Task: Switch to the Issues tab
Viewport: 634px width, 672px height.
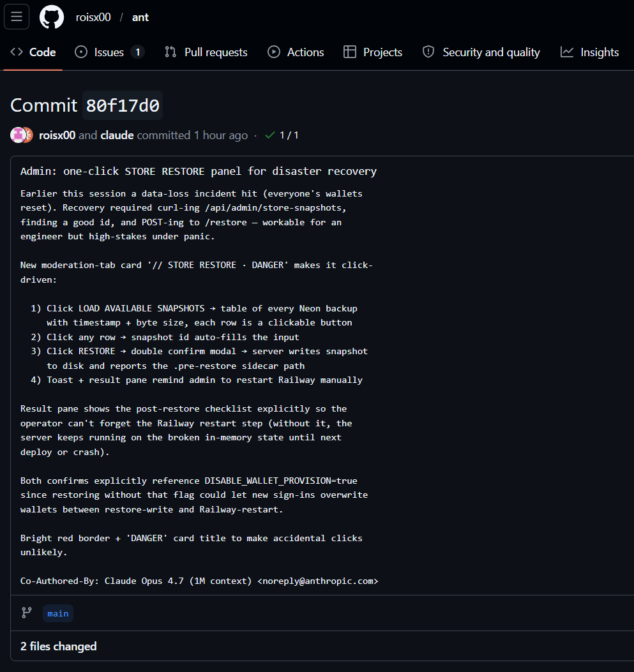Action: click(x=110, y=52)
